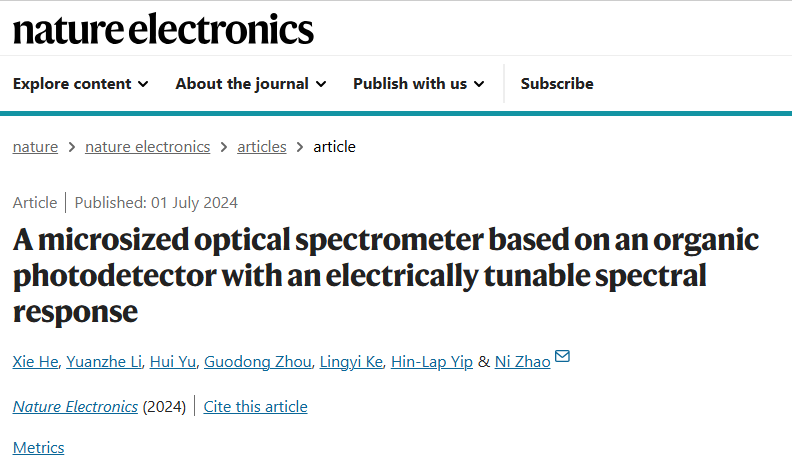Viewport: 792px width, 472px height.
Task: Navigate to the articles breadcrumb
Action: [261, 147]
